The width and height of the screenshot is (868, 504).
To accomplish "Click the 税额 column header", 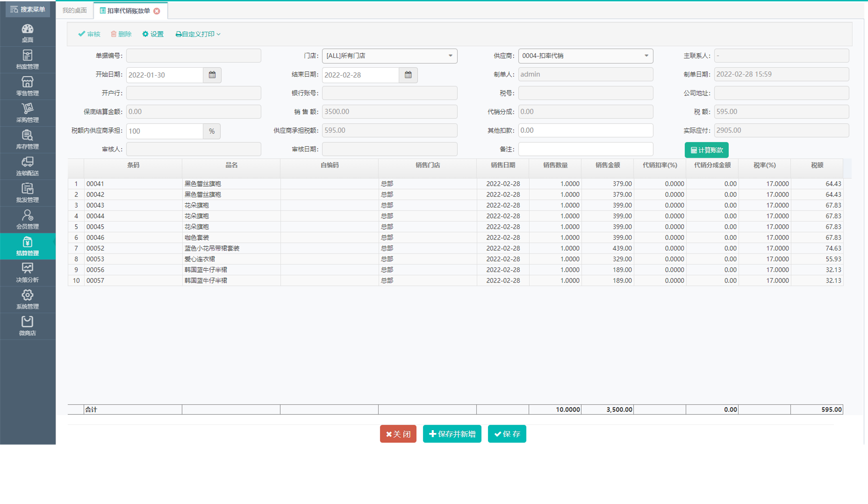I will 817,166.
